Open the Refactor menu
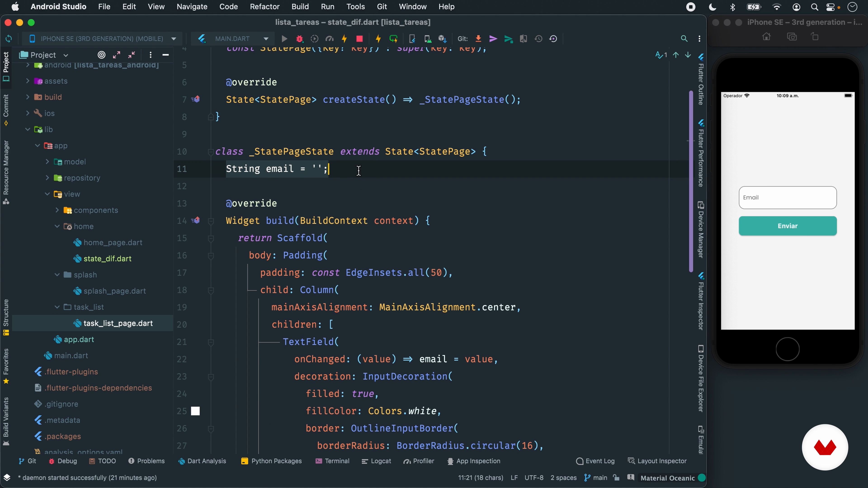This screenshot has width=868, height=488. pyautogui.click(x=264, y=7)
